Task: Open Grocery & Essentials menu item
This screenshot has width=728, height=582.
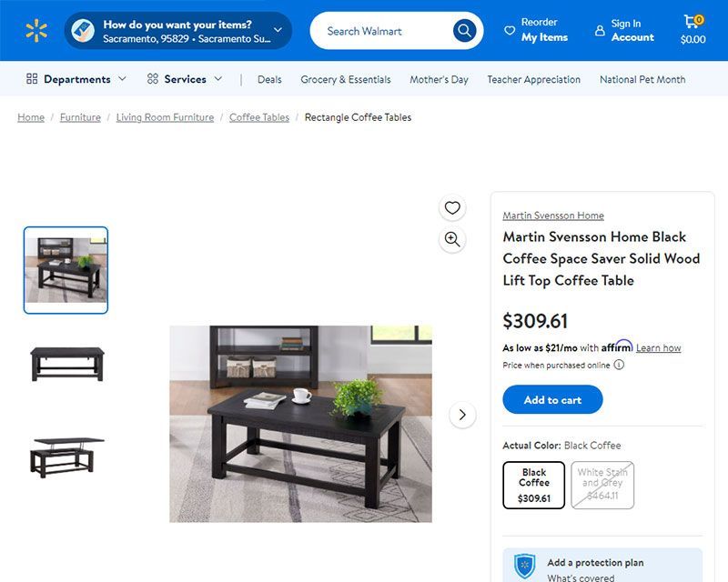Action: [346, 79]
